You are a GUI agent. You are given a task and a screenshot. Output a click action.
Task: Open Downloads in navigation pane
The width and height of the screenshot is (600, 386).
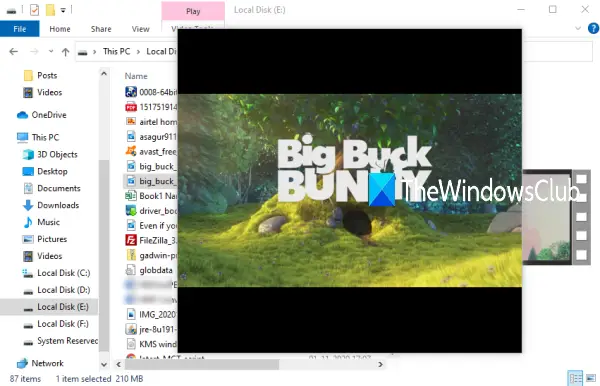tap(58, 205)
